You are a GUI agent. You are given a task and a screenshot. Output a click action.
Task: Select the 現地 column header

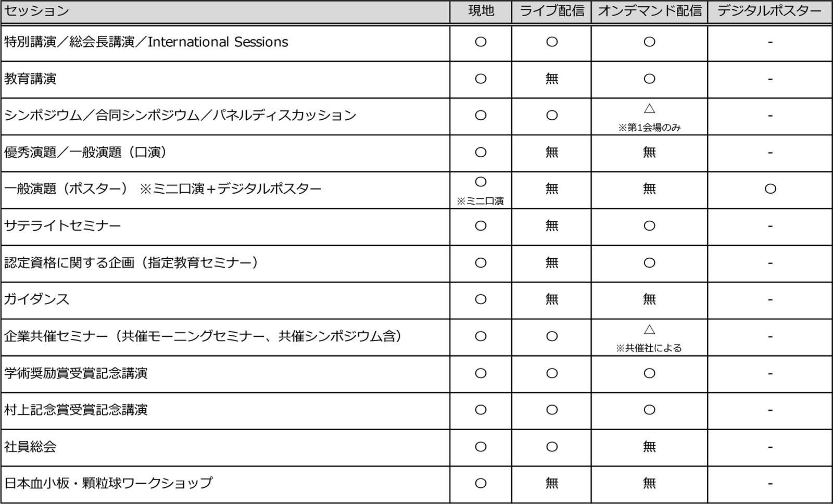(x=481, y=11)
